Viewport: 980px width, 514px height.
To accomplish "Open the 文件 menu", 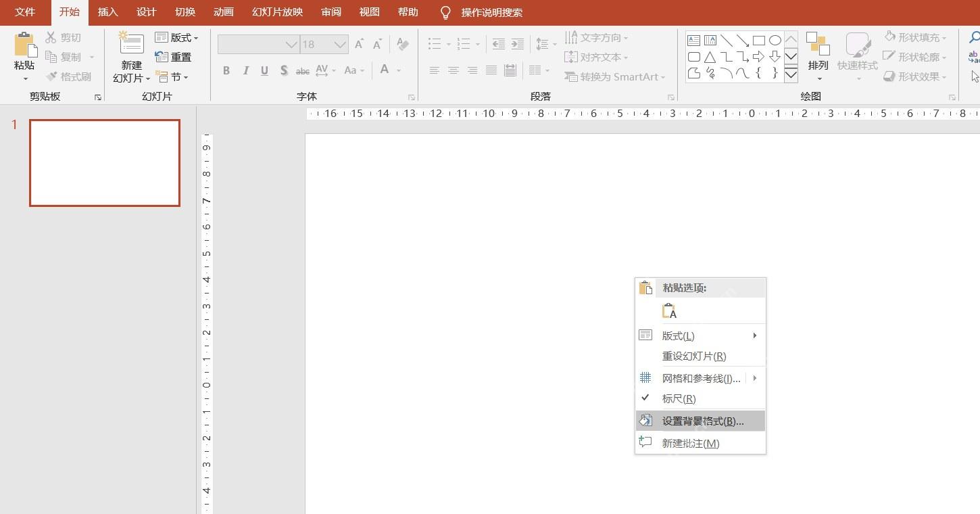I will tap(25, 12).
